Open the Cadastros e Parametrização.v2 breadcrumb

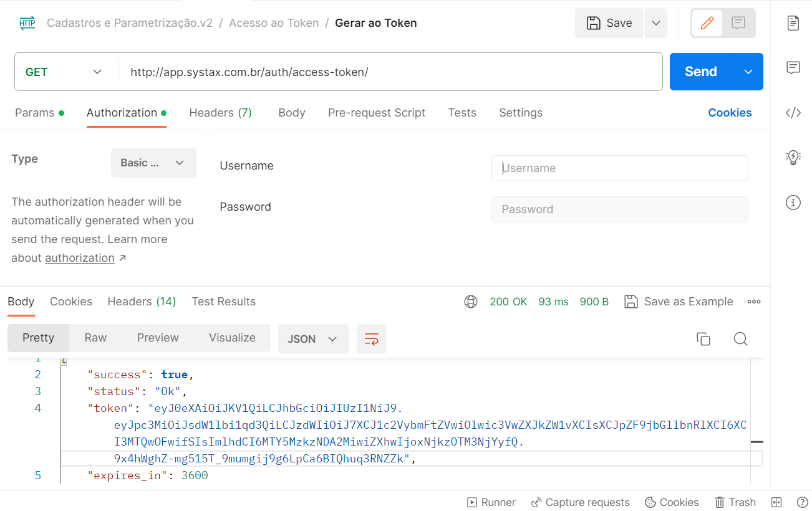130,24
